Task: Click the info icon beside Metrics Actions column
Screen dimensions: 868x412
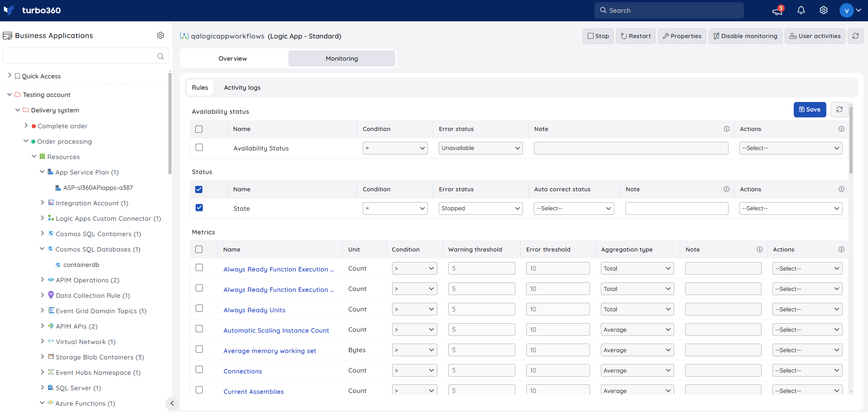Action: coord(841,249)
